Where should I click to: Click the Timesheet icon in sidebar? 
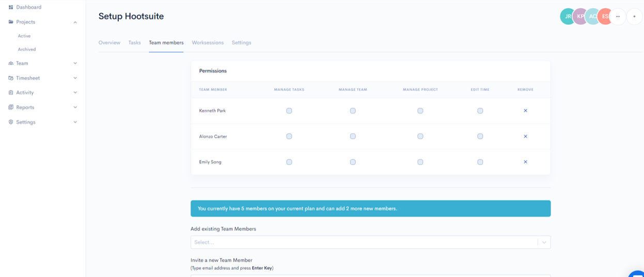click(x=11, y=78)
